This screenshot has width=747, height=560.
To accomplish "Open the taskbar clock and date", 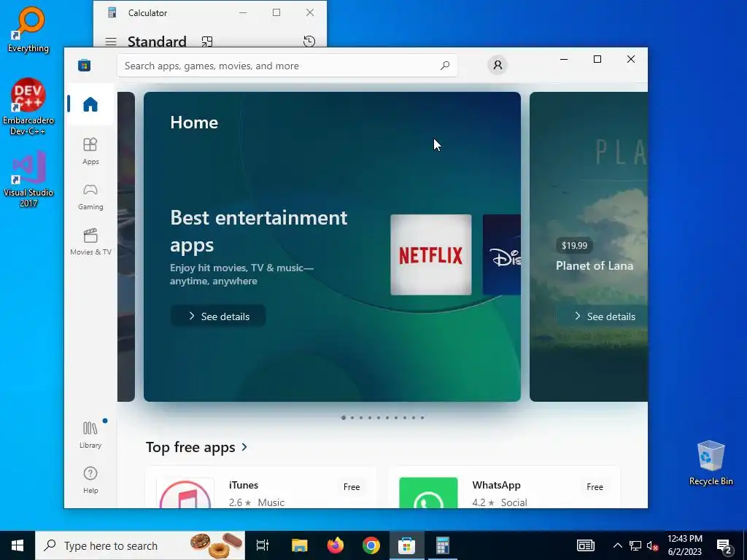I will point(684,545).
